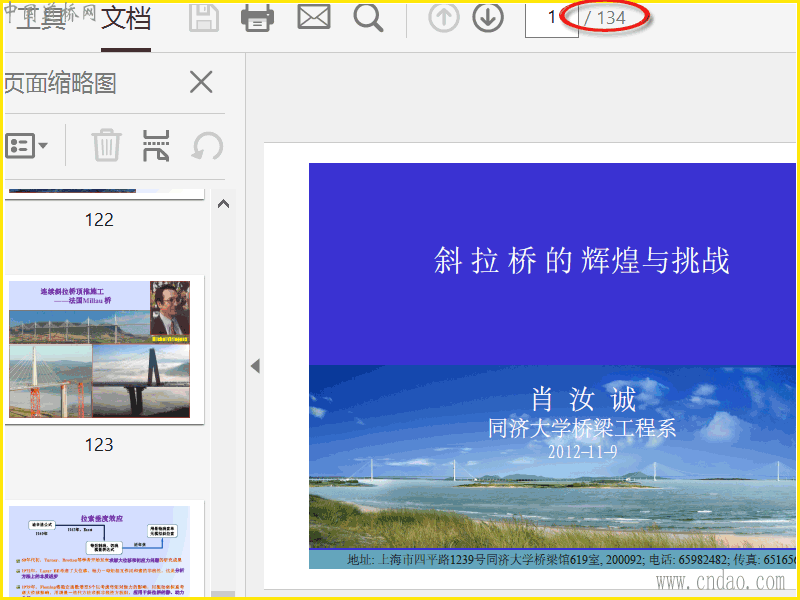Click the 123 page label

[99, 445]
